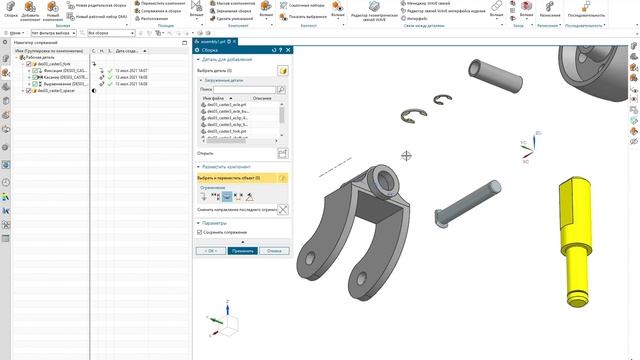640x360 pixels.
Task: Open Constraint Navigator sidebar tab
Action: [x=6, y=73]
